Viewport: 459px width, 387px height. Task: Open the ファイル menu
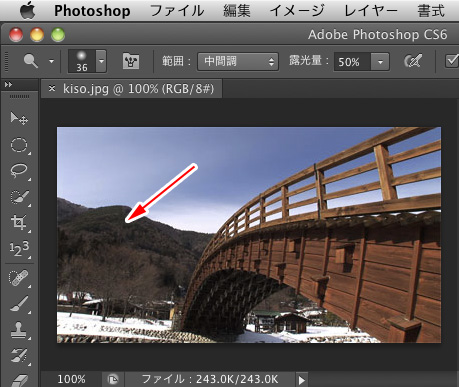point(177,11)
